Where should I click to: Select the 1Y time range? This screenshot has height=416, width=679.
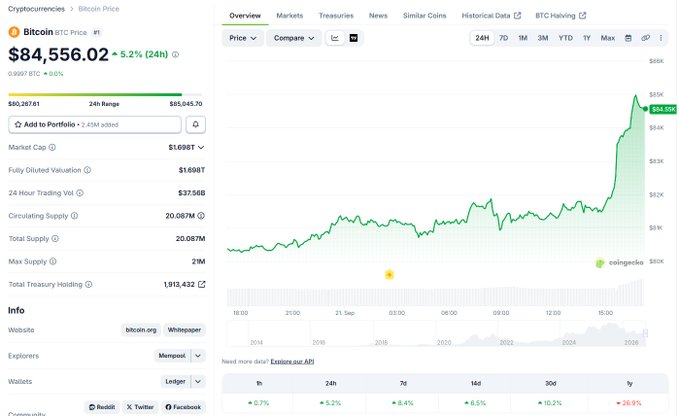coord(587,38)
